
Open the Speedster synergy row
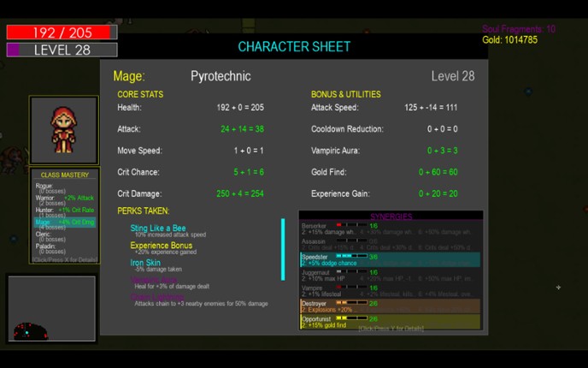point(390,259)
